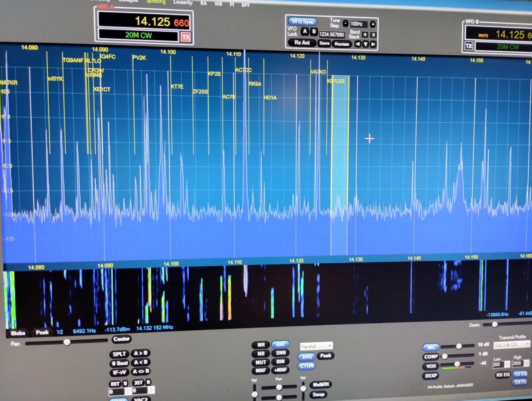Toggle the DEXP button
532x401 pixels.
(431, 376)
